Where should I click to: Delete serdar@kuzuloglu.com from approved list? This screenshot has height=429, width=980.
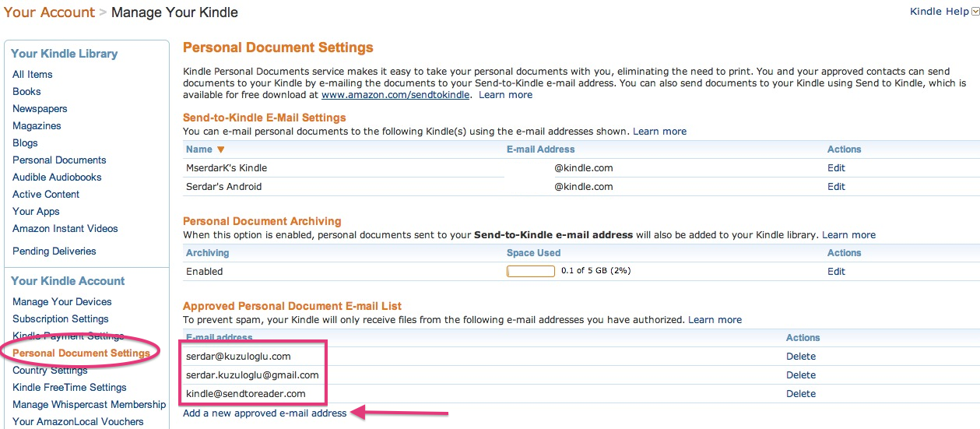pyautogui.click(x=801, y=357)
